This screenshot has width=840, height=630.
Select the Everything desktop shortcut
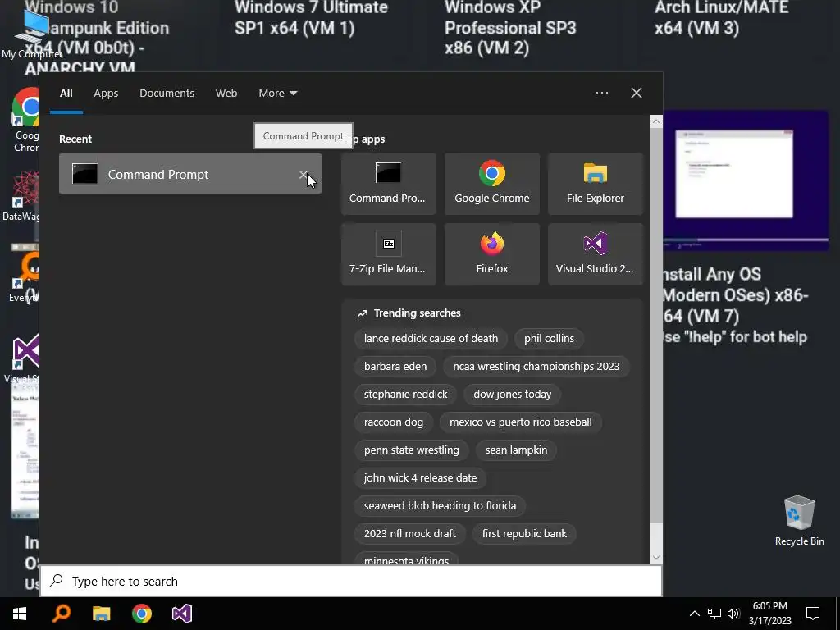point(24,276)
